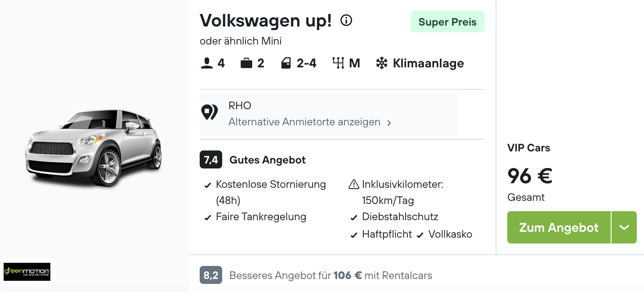Click the Volkswagen up! title
The height and width of the screenshot is (292, 644).
coord(266,20)
